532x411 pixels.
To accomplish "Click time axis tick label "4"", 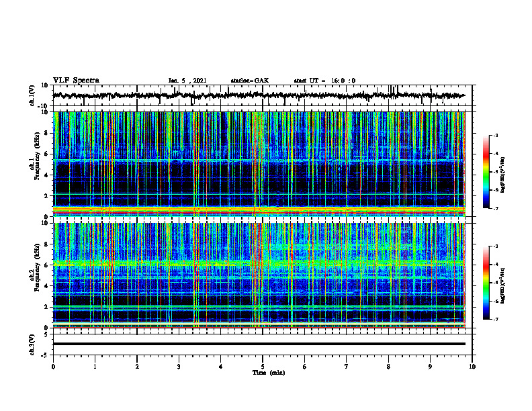I will (x=220, y=367).
